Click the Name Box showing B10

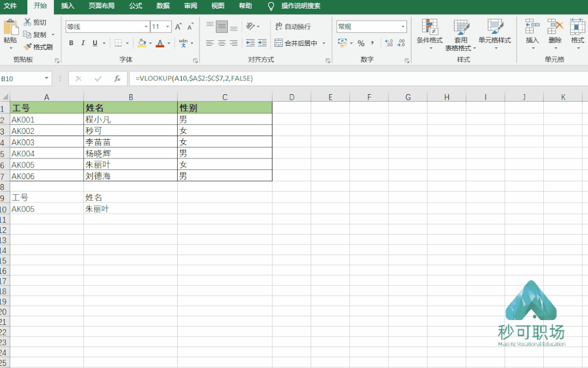click(21, 79)
